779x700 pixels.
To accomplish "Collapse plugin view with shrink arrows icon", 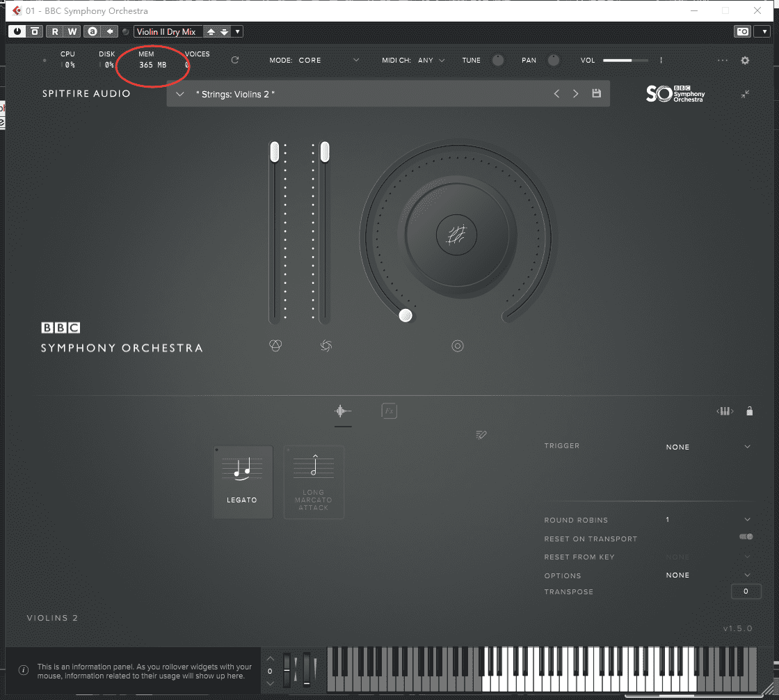I will (x=745, y=94).
